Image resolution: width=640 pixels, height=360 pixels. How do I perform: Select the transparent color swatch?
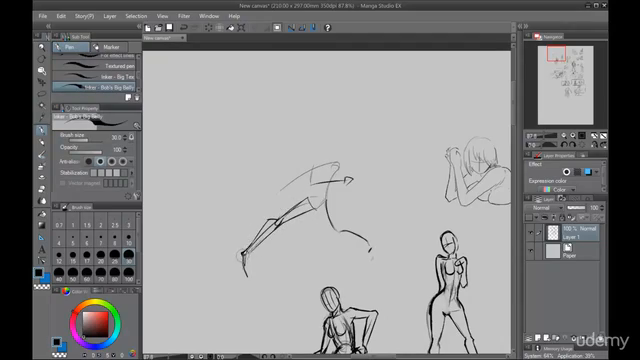click(42, 287)
